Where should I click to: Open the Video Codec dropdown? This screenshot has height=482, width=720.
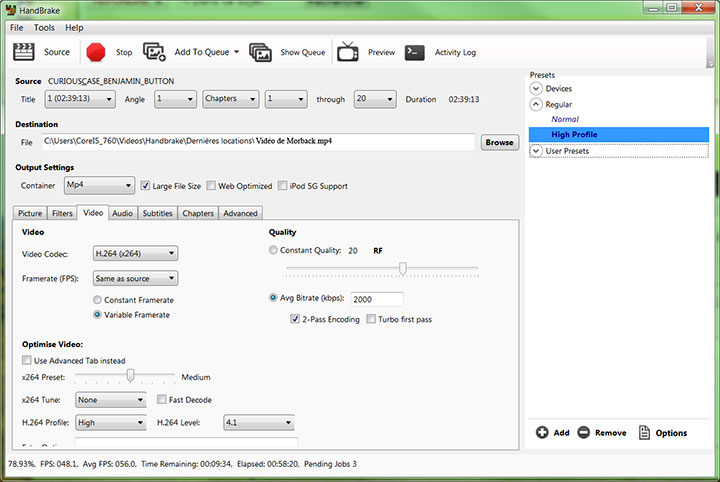(135, 253)
